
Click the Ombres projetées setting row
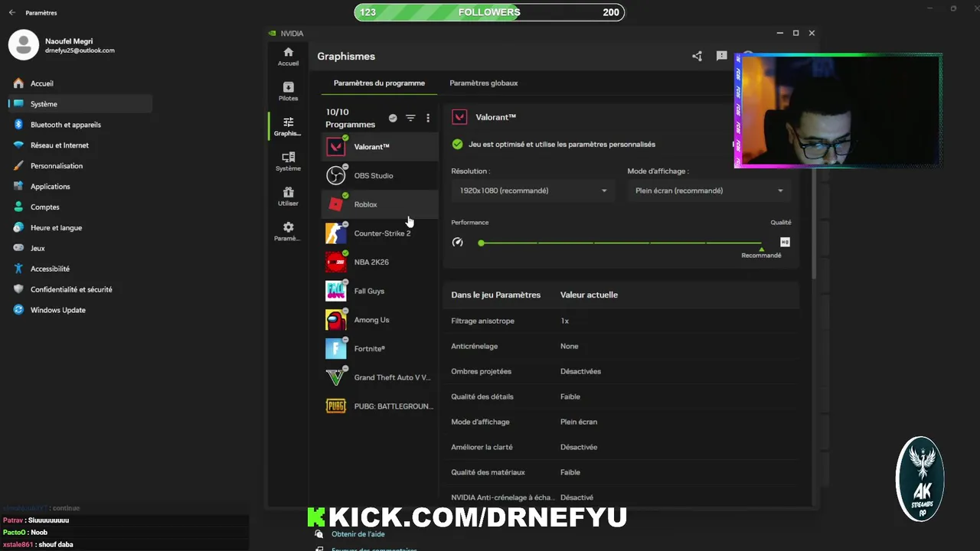(621, 371)
